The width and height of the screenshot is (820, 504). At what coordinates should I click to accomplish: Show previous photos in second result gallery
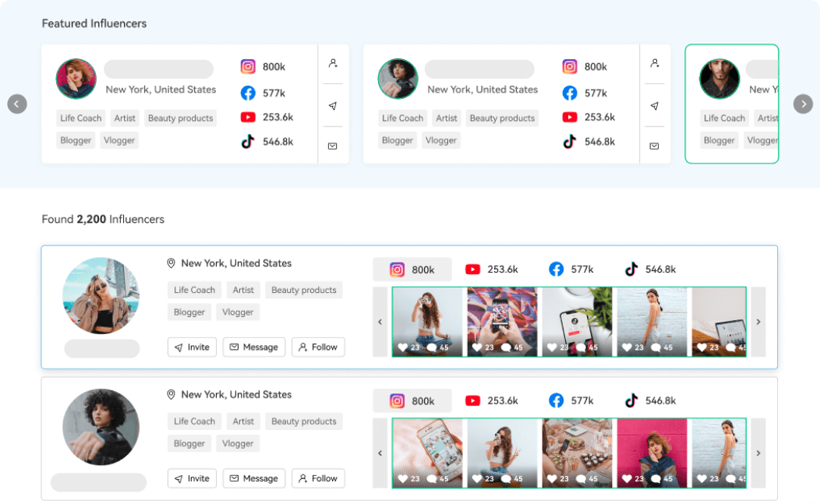380,453
